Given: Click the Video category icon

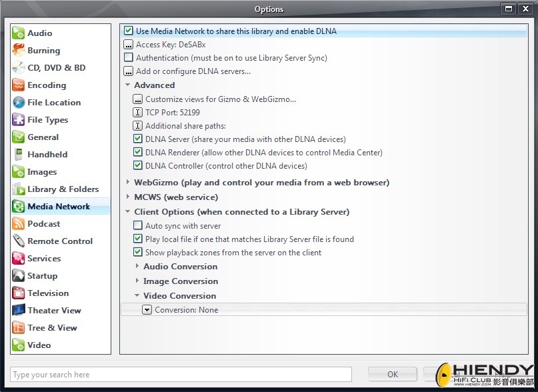Looking at the screenshot, I should (19, 345).
